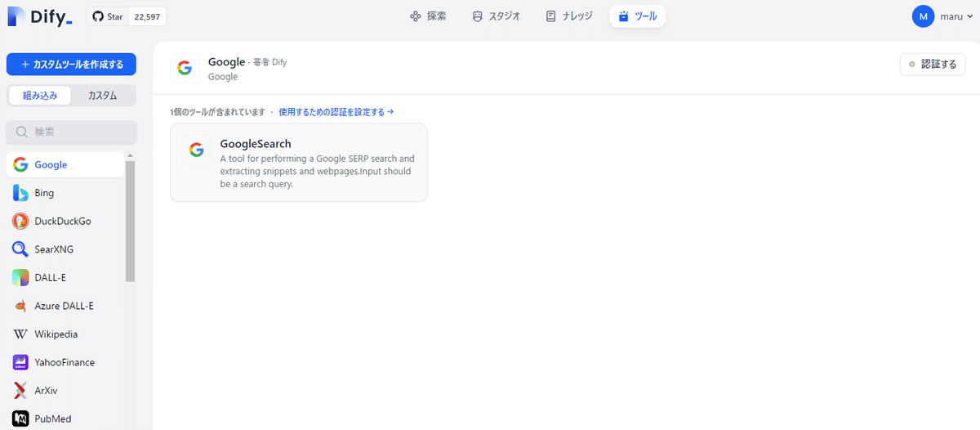This screenshot has height=430, width=980.
Task: Select PubMed in the tool list
Action: [x=65, y=419]
